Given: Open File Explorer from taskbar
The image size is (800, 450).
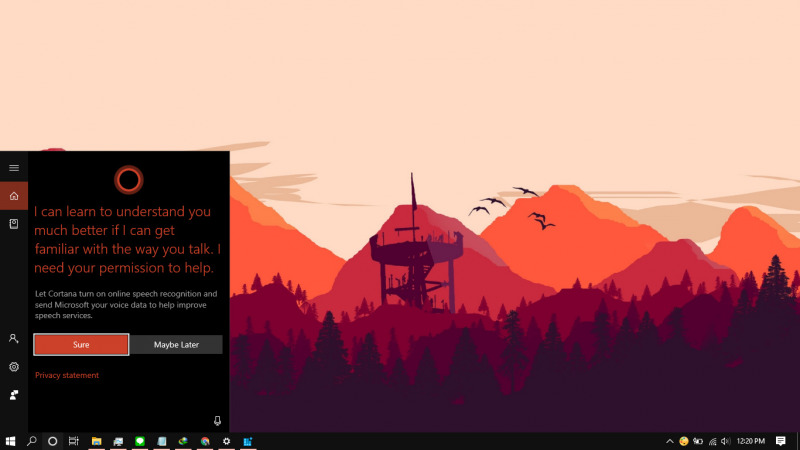Looking at the screenshot, I should click(96, 441).
